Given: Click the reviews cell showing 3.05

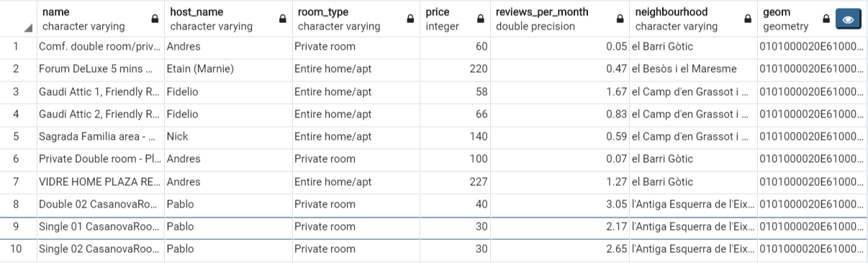Looking at the screenshot, I should click(x=561, y=204).
